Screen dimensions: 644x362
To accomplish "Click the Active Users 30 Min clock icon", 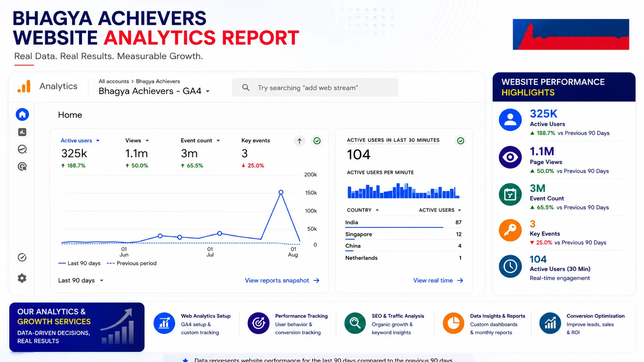I will tap(510, 266).
